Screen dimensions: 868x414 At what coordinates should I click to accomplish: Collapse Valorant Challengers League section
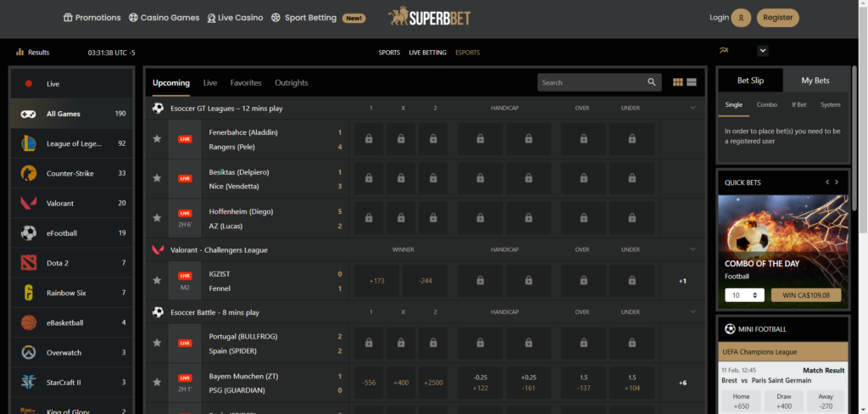point(693,249)
